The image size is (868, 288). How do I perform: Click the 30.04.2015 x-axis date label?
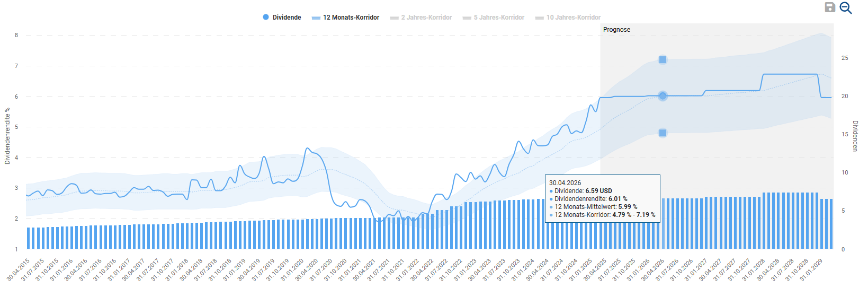click(x=19, y=270)
